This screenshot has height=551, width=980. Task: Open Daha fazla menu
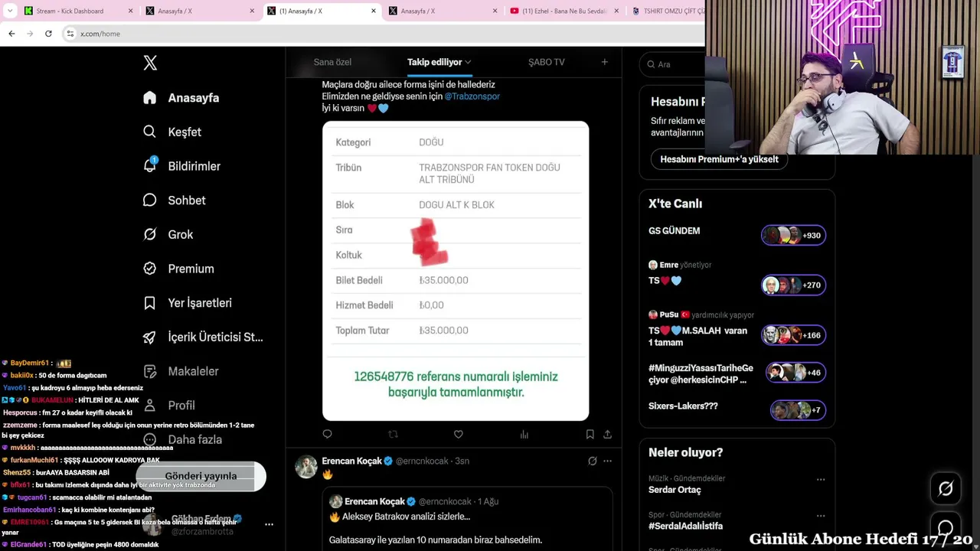(x=182, y=439)
